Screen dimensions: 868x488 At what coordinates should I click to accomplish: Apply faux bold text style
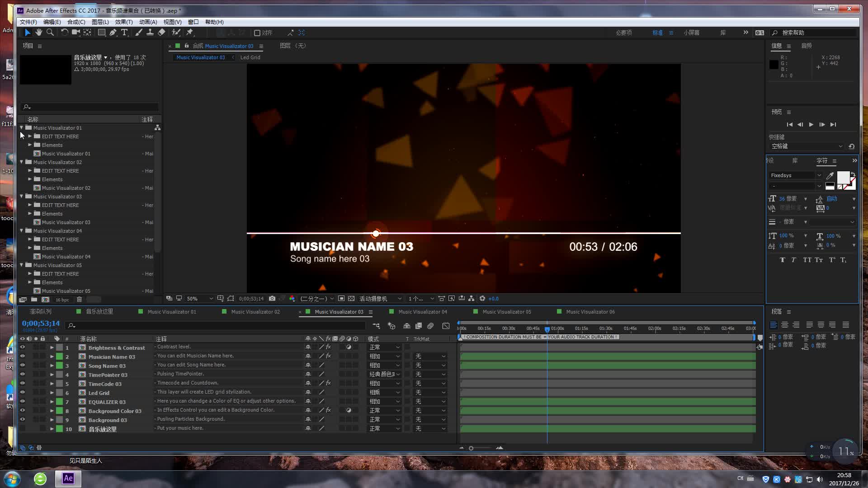click(782, 260)
